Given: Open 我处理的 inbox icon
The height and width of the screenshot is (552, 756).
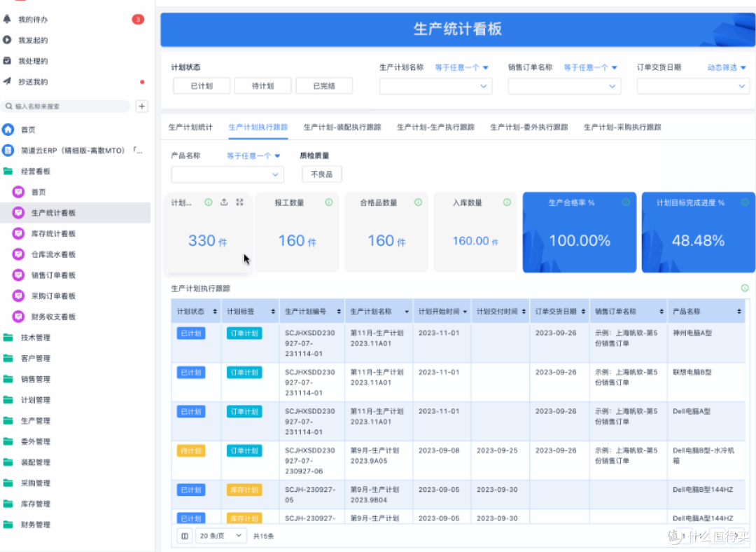Looking at the screenshot, I should (x=7, y=61).
